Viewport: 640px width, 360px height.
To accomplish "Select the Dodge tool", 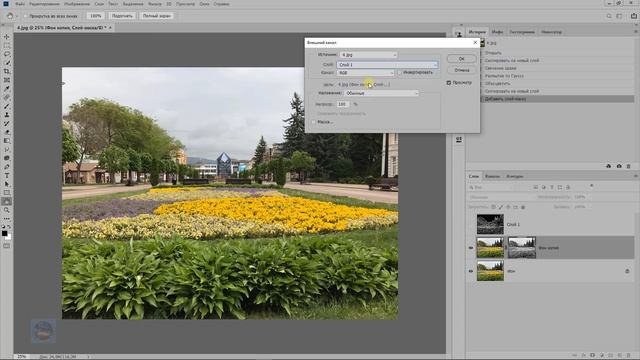I will (7, 158).
